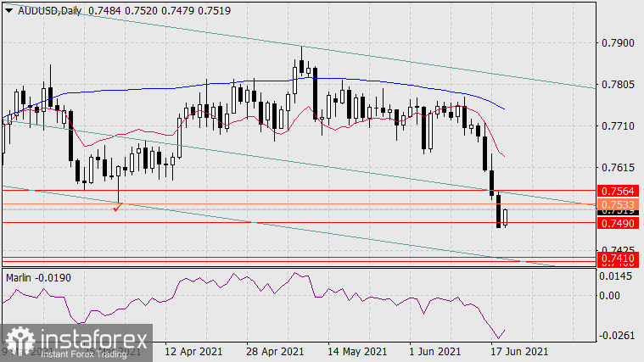This screenshot has width=644, height=362.
Task: Click the 0.7710 price axis label
Action: click(x=618, y=126)
